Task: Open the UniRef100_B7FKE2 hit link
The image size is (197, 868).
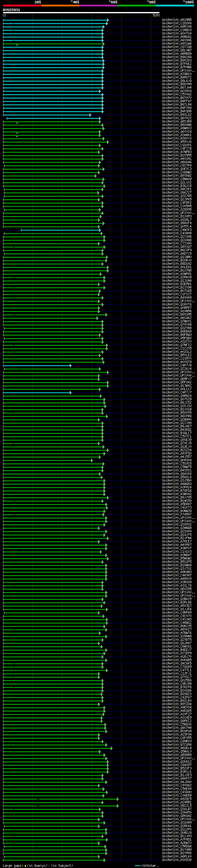Action: pos(177,64)
